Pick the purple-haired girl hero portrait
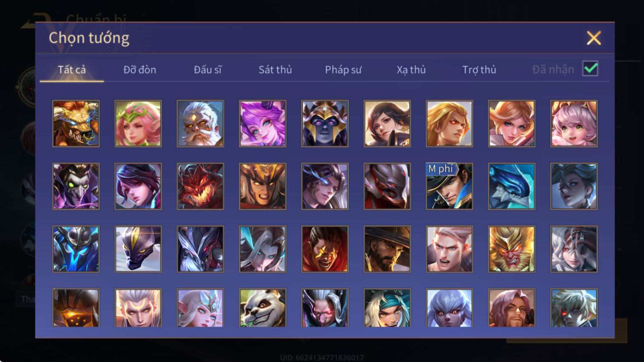Viewport: 644px width, 362px height. coord(263,123)
